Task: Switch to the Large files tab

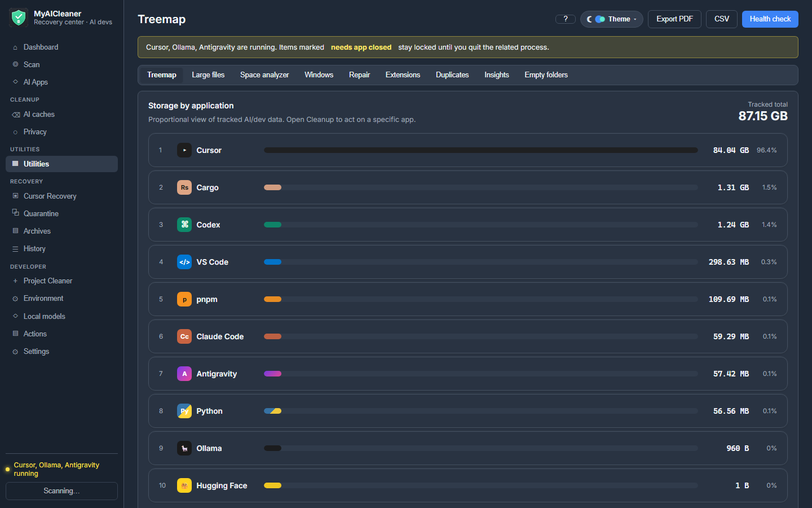Action: pyautogui.click(x=208, y=75)
